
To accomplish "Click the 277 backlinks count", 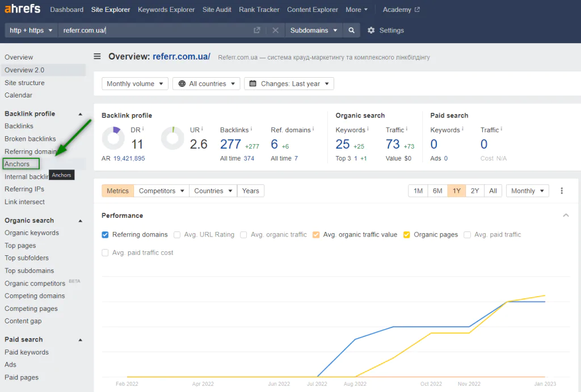I will click(230, 144).
